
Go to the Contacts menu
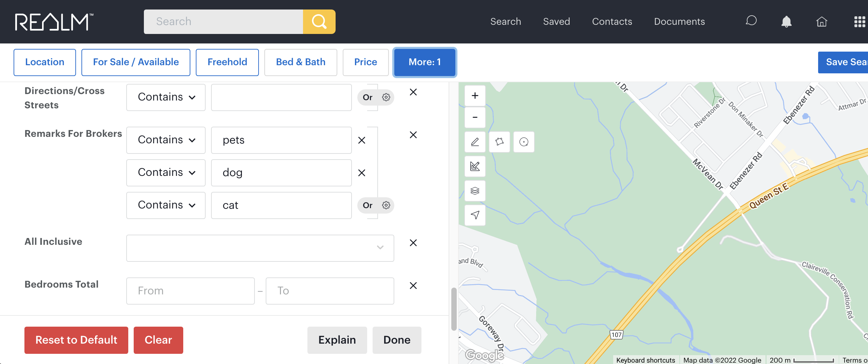click(x=612, y=22)
